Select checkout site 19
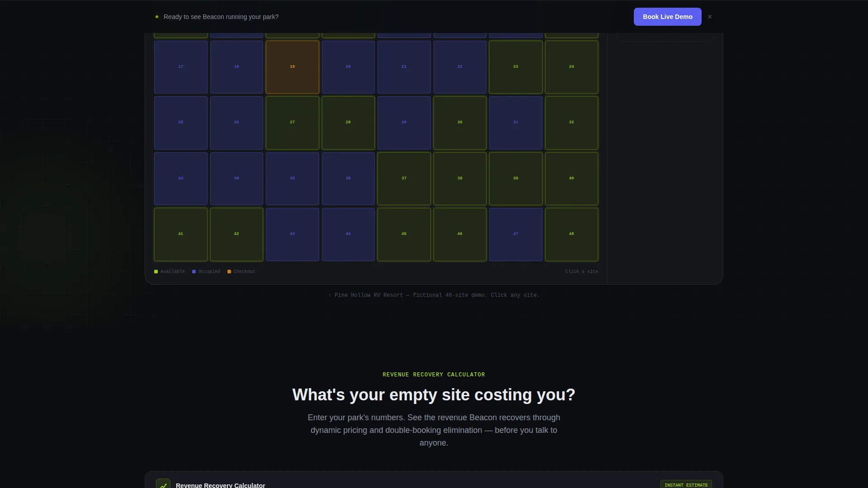 point(292,67)
